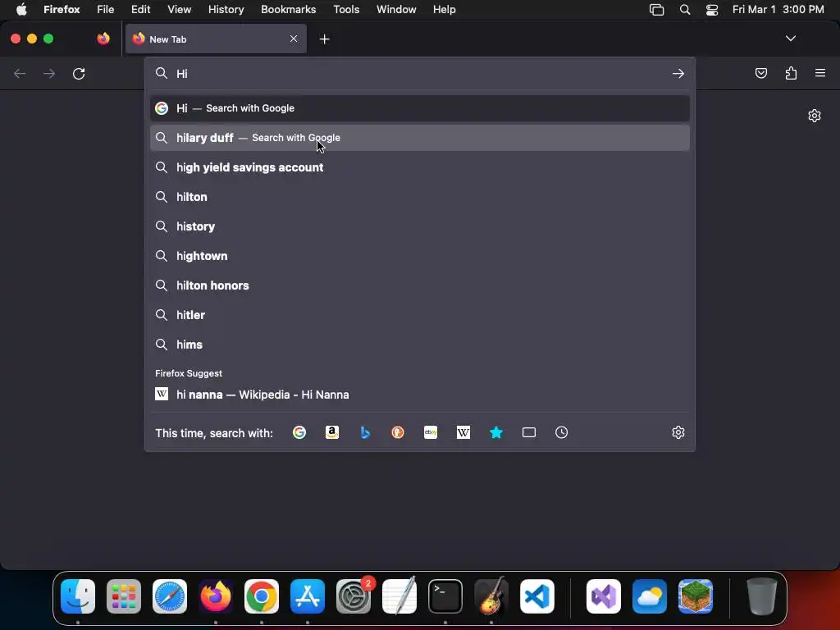Open the View menu

point(179,10)
